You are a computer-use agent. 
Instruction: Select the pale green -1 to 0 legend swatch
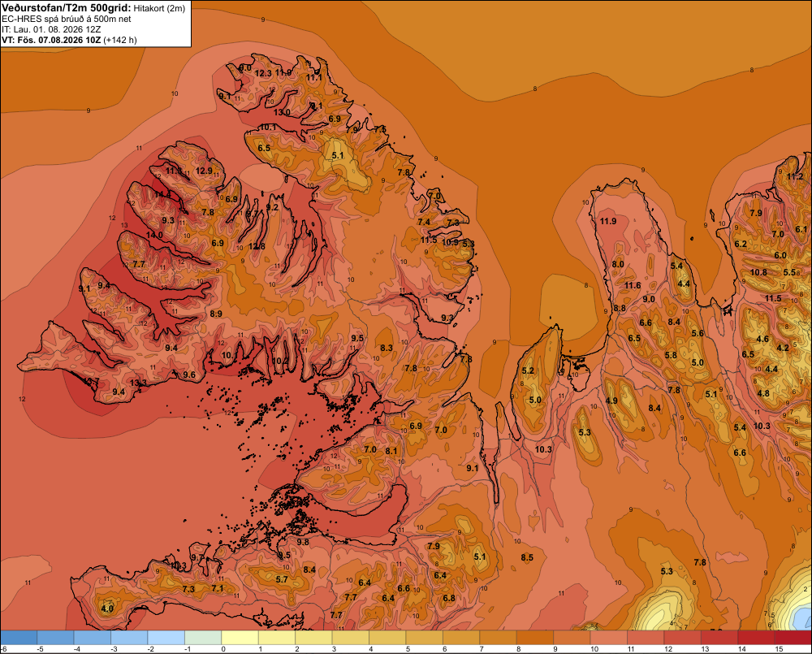[x=203, y=638]
